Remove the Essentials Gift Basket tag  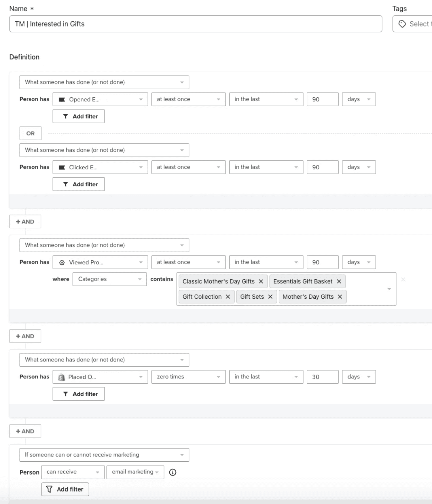click(x=339, y=281)
